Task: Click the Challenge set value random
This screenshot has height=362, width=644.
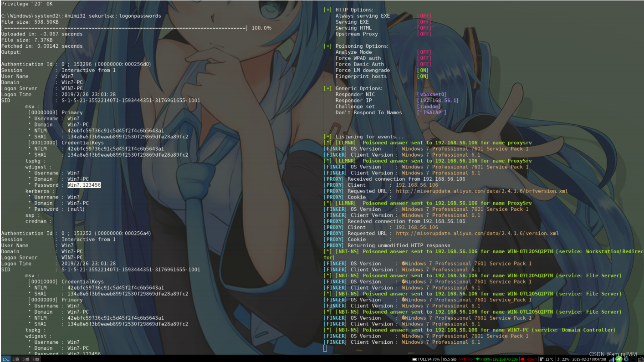Action: point(429,107)
